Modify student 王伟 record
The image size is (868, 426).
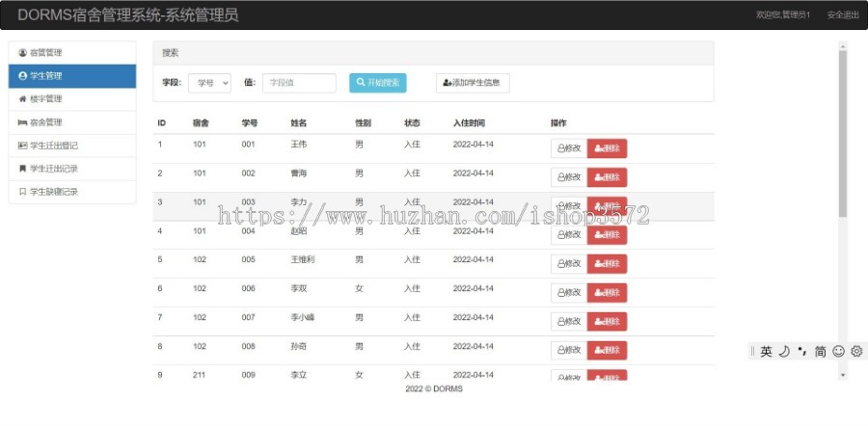[569, 148]
